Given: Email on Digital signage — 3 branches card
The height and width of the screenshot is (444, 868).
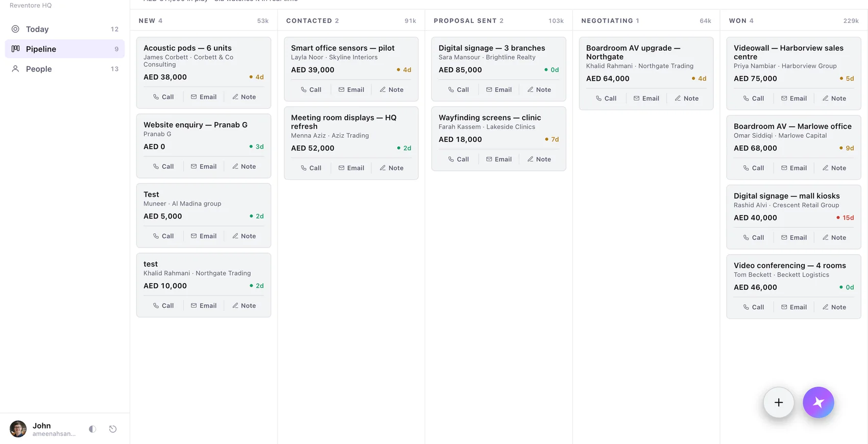Looking at the screenshot, I should click(499, 90).
